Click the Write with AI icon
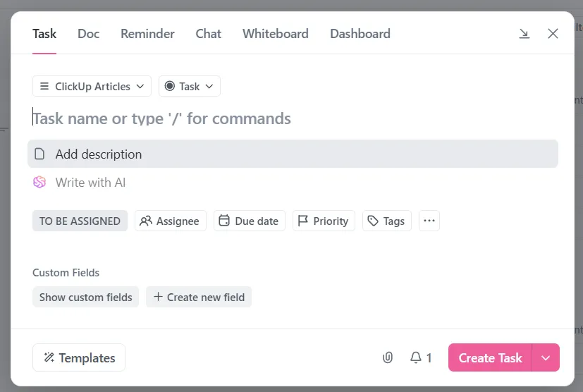This screenshot has width=583, height=392. [x=39, y=182]
